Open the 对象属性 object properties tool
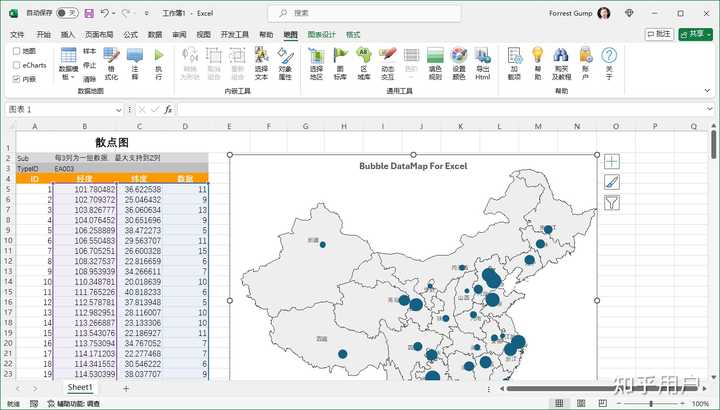This screenshot has height=410, width=720. click(285, 64)
